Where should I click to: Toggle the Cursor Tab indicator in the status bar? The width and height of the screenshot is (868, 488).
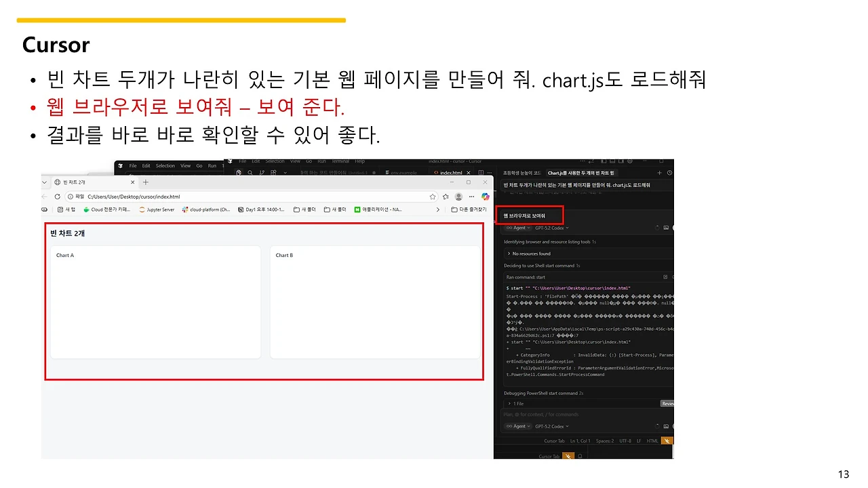coord(555,441)
